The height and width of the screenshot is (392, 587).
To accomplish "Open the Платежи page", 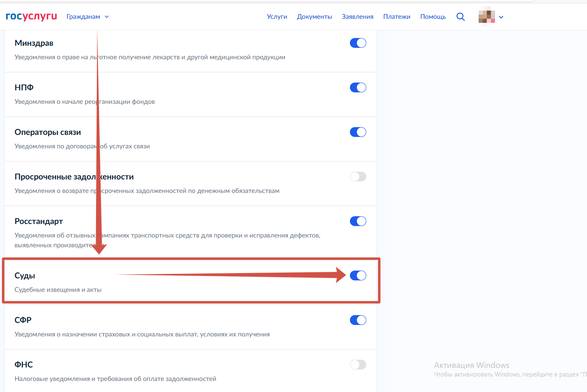I will point(397,17).
